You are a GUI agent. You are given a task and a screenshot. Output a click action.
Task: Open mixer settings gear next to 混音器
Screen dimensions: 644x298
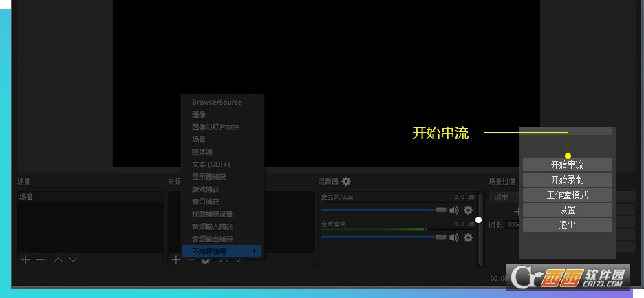(x=346, y=182)
